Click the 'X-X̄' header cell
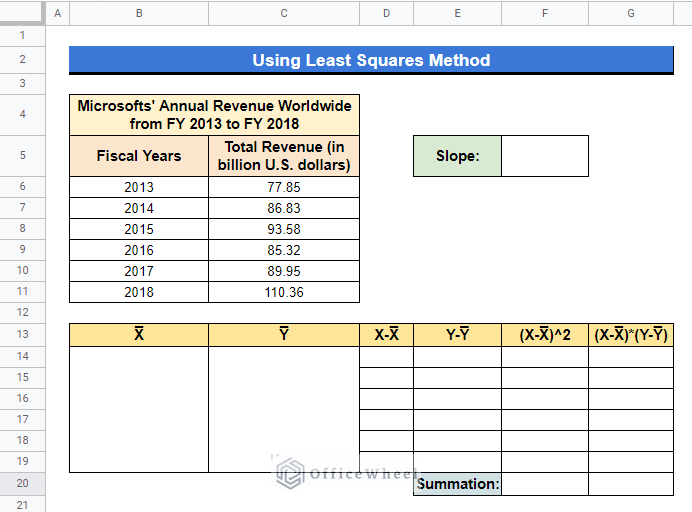Image resolution: width=692 pixels, height=512 pixels. click(x=386, y=335)
